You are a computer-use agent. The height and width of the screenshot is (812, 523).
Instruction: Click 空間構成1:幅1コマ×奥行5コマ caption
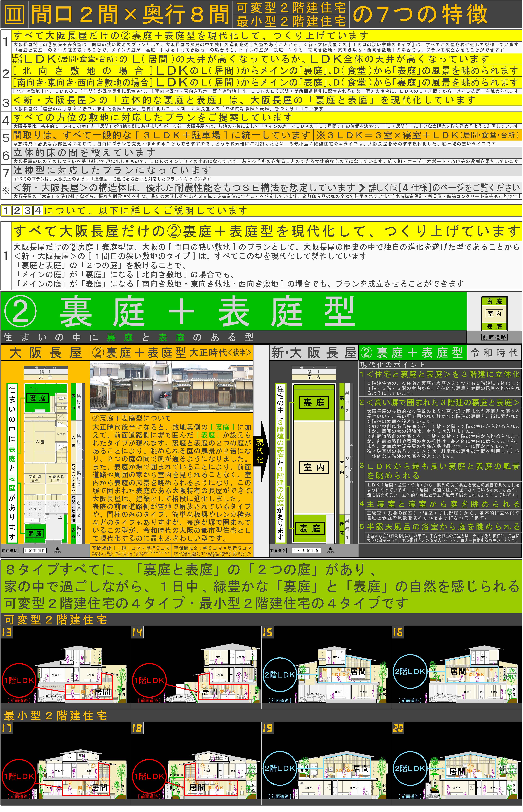click(x=131, y=548)
